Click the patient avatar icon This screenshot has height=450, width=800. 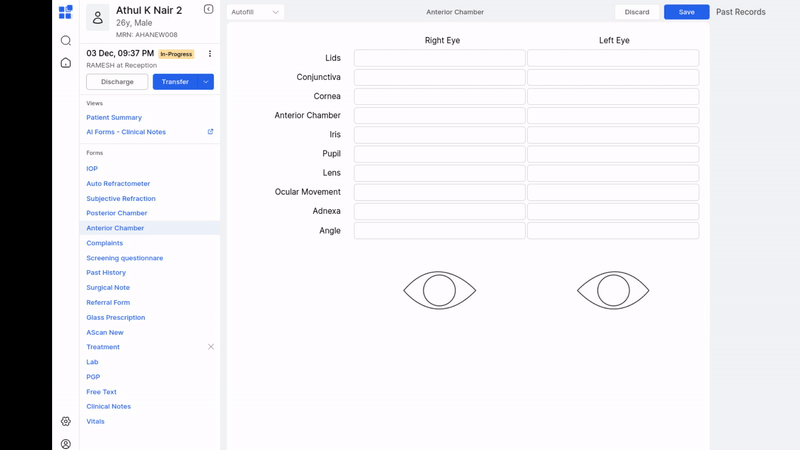tap(97, 18)
